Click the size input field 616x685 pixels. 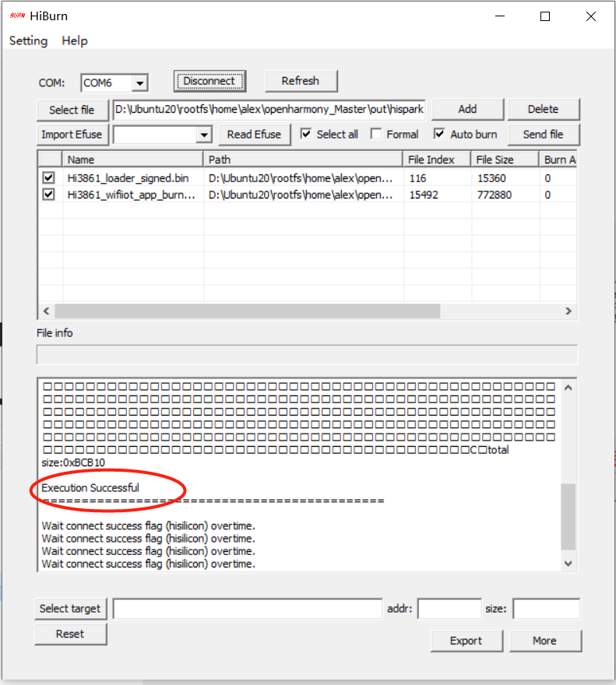547,609
